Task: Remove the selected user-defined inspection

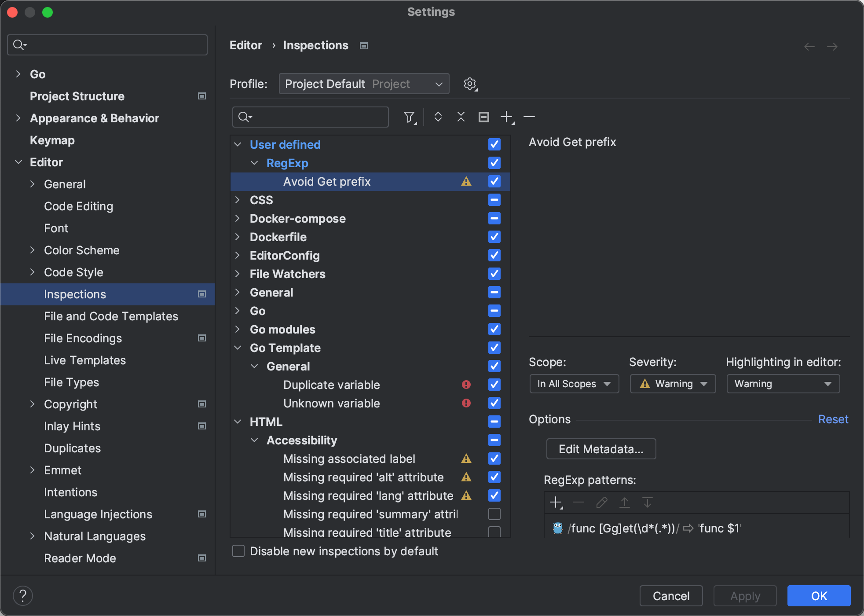Action: tap(529, 117)
